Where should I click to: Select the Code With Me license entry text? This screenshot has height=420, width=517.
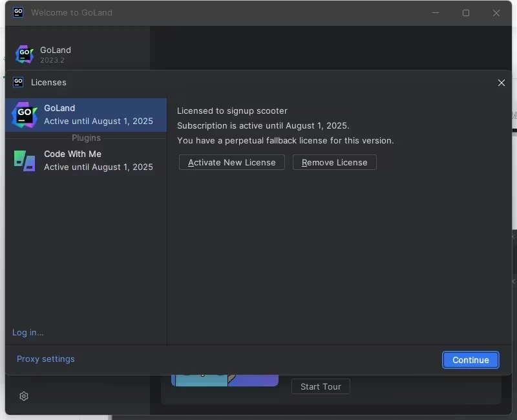tap(98, 160)
